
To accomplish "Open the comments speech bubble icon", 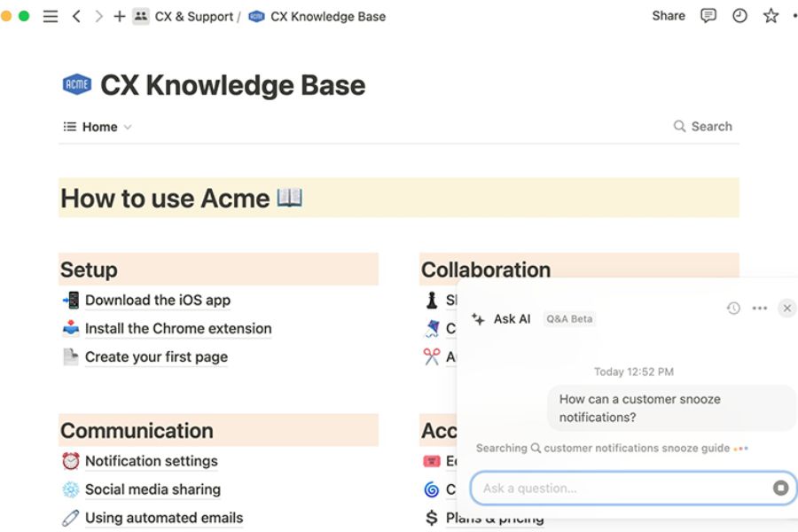I will pos(708,16).
